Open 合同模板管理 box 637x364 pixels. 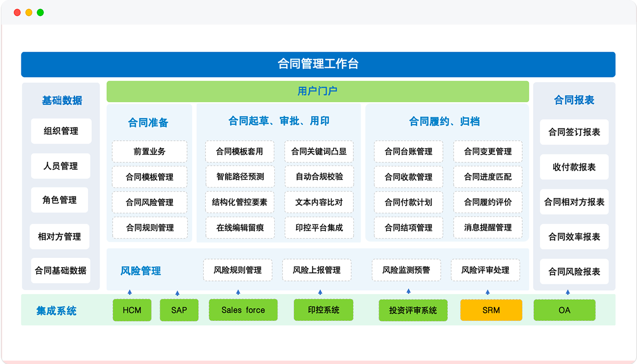pos(149,177)
